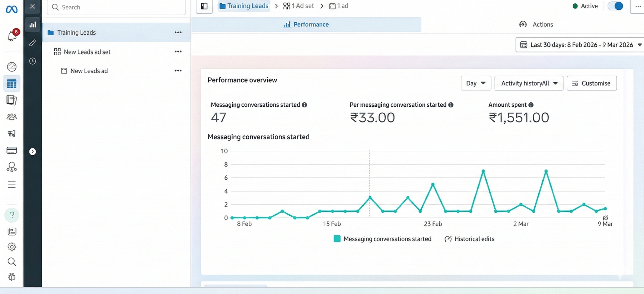Open the Day granularity dropdown
This screenshot has width=644, height=294.
476,83
